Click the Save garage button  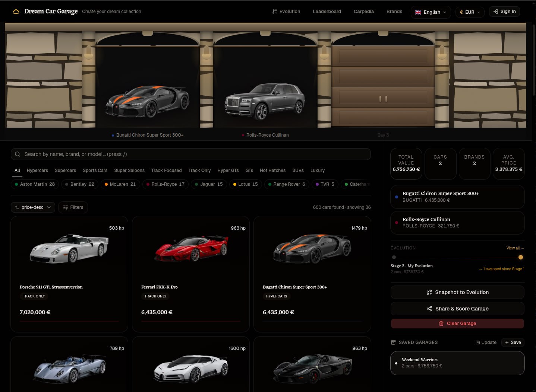pos(513,342)
